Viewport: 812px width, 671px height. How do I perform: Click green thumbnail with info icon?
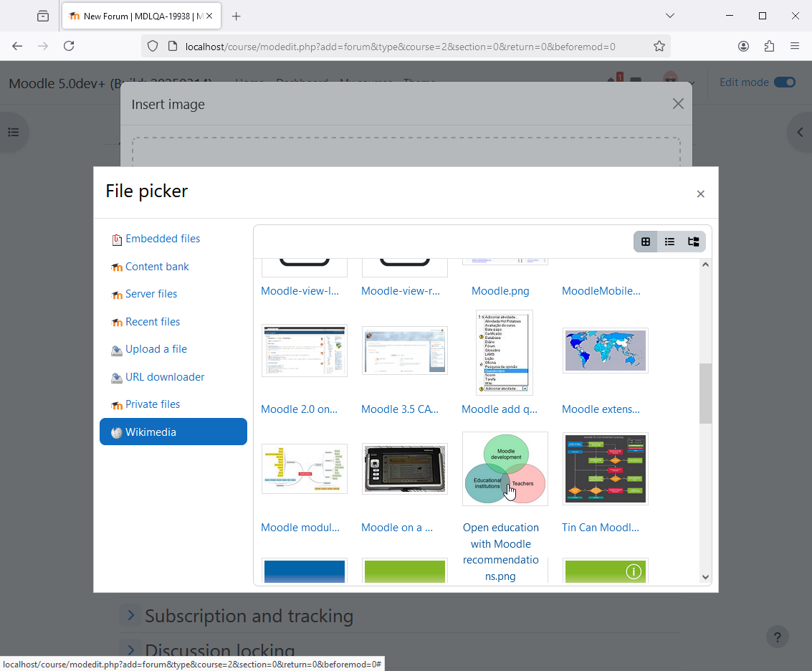[x=605, y=571]
